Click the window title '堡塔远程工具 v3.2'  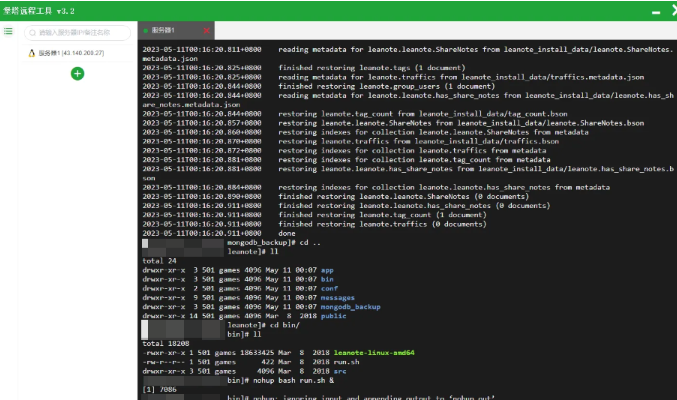tap(39, 11)
